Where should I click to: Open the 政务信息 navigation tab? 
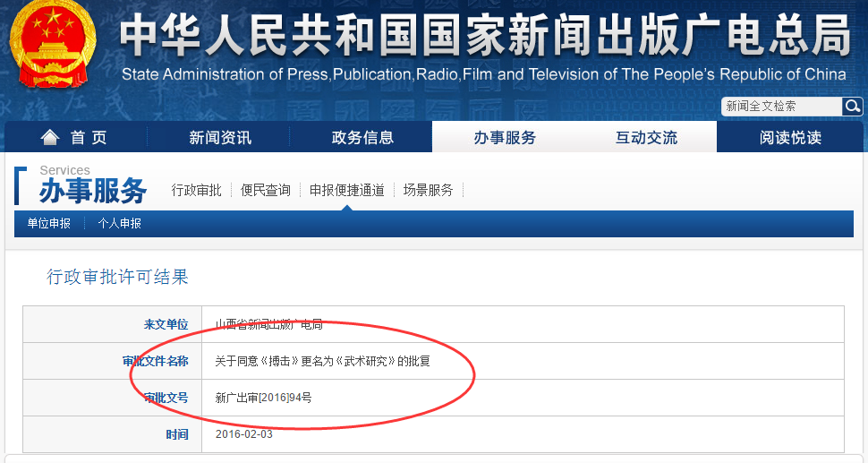[362, 137]
